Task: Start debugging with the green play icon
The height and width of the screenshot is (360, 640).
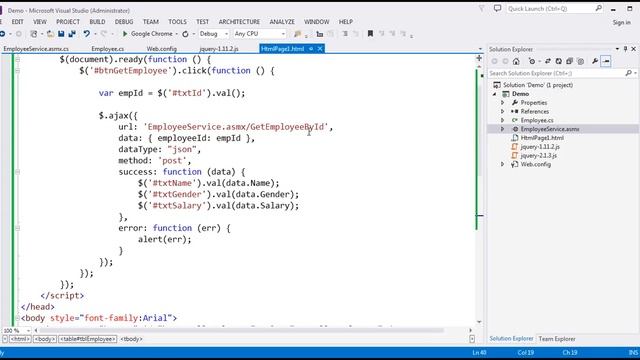Action: coord(125,34)
